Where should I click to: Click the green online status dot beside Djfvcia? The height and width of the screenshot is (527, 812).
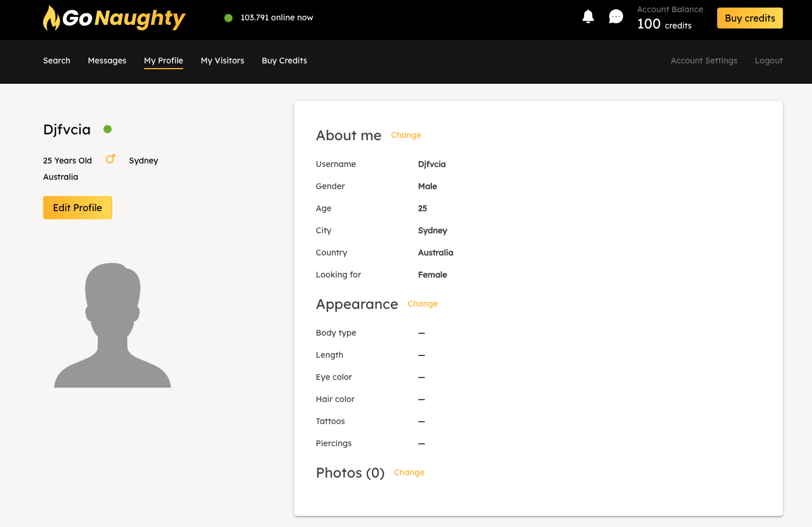(108, 129)
